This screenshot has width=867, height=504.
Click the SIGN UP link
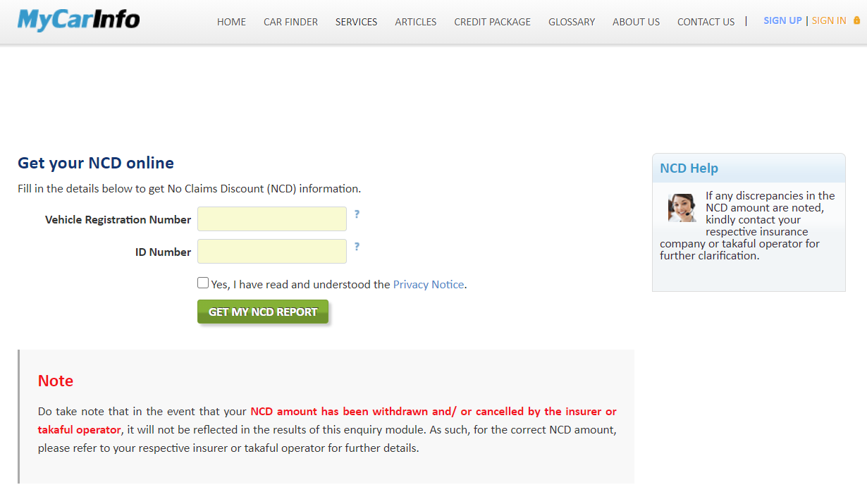coord(782,20)
